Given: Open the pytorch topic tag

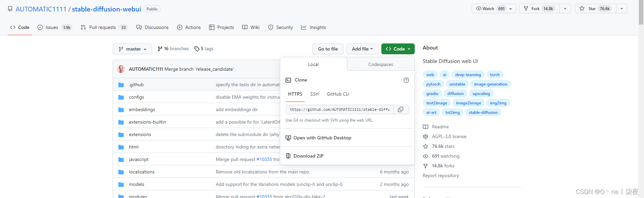Looking at the screenshot, I should coord(433,84).
